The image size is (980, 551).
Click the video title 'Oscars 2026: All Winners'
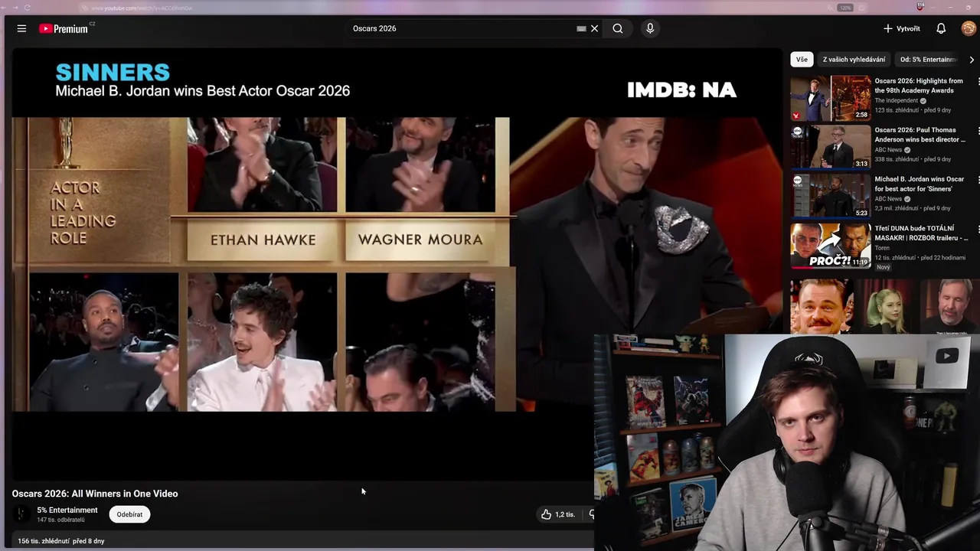point(95,494)
